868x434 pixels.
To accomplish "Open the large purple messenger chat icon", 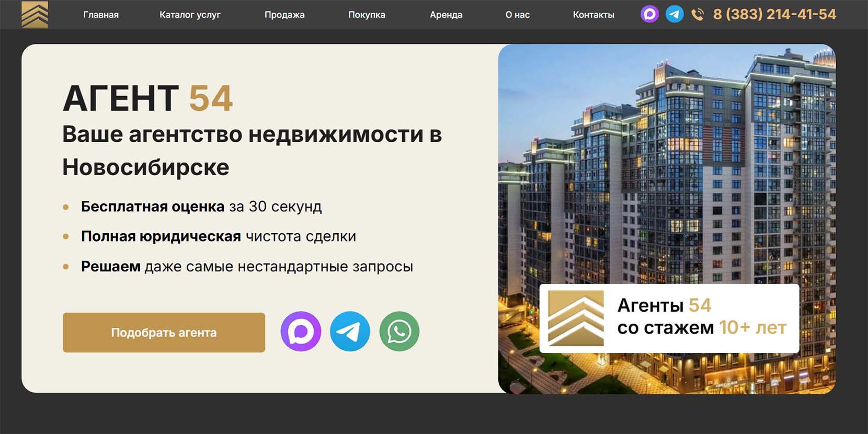I will point(301,332).
